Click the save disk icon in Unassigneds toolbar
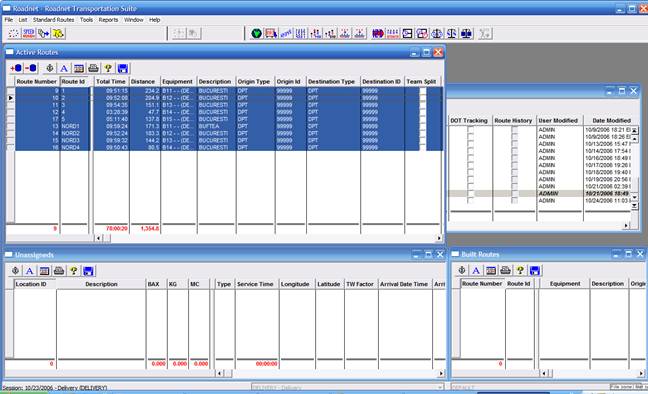The height and width of the screenshot is (394, 648). click(x=88, y=271)
